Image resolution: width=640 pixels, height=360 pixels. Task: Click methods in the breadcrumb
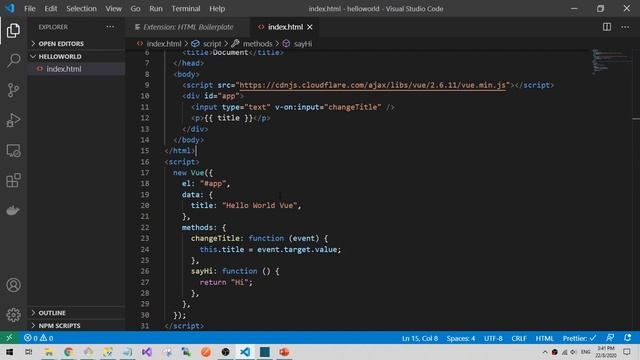(x=257, y=44)
